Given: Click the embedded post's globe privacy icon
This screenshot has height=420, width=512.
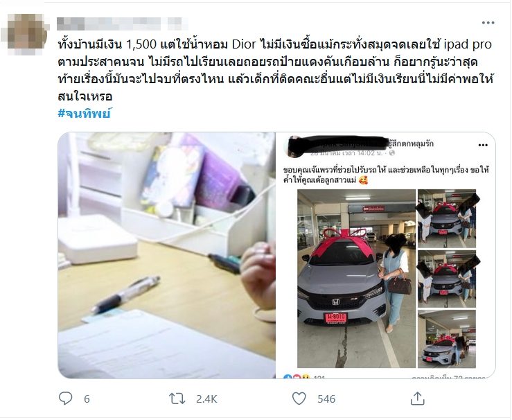Looking at the screenshot, I should coord(392,153).
